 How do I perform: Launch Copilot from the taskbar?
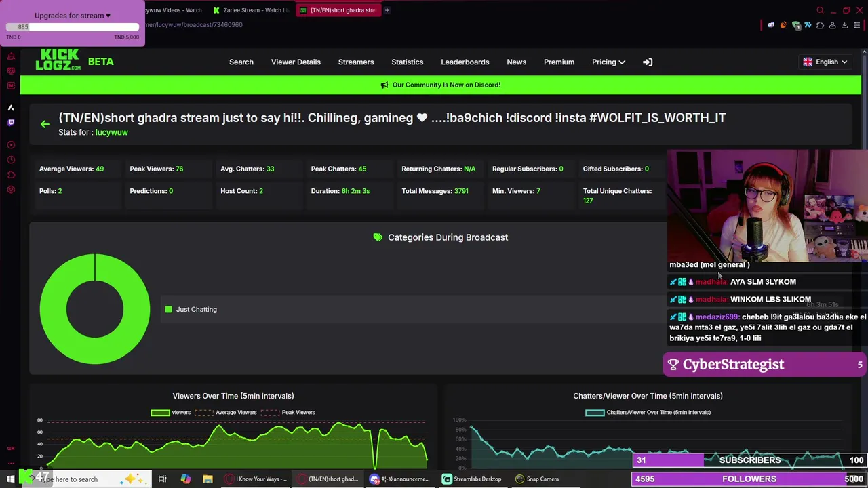point(185,479)
